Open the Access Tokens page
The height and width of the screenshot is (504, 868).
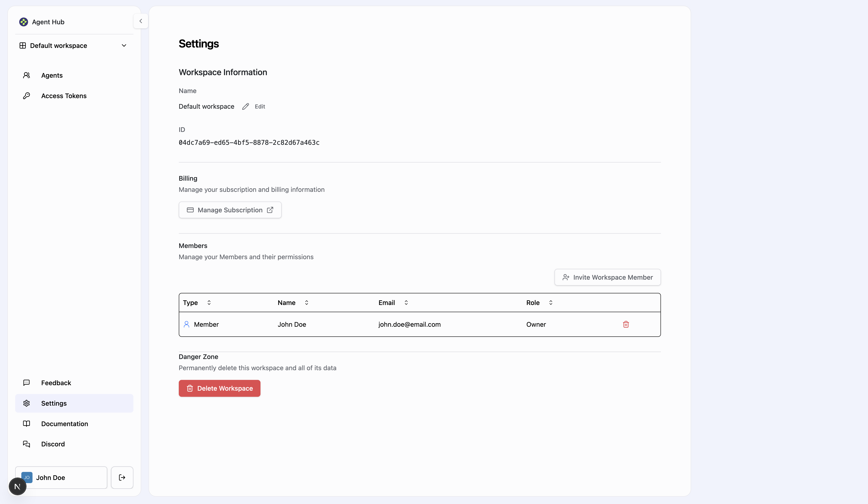[64, 96]
